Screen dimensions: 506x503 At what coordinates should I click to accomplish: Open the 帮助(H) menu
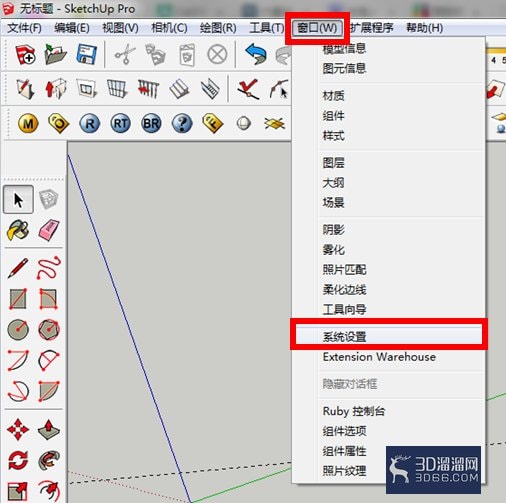[x=424, y=28]
